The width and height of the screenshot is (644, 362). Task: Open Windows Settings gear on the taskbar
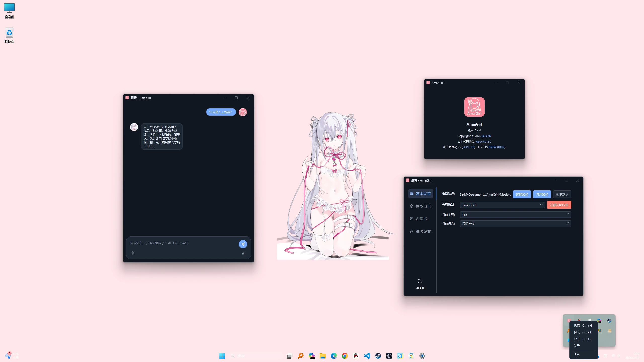pyautogui.click(x=422, y=356)
